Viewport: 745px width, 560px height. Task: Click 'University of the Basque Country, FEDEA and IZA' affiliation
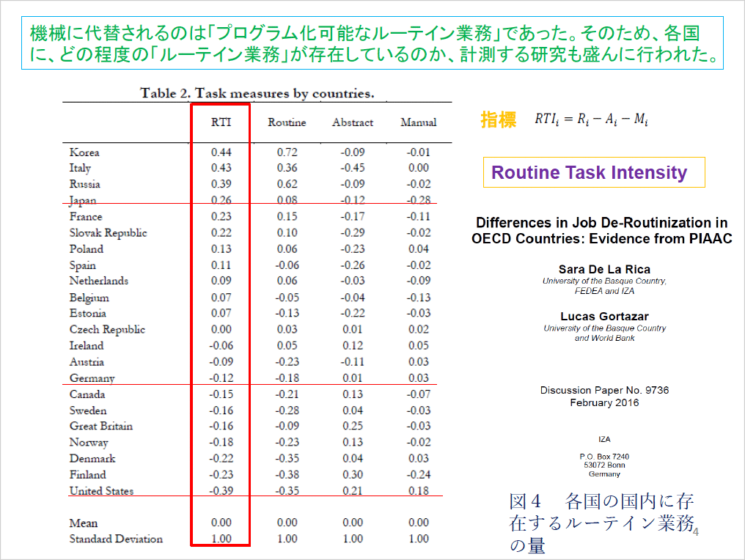[x=604, y=286]
